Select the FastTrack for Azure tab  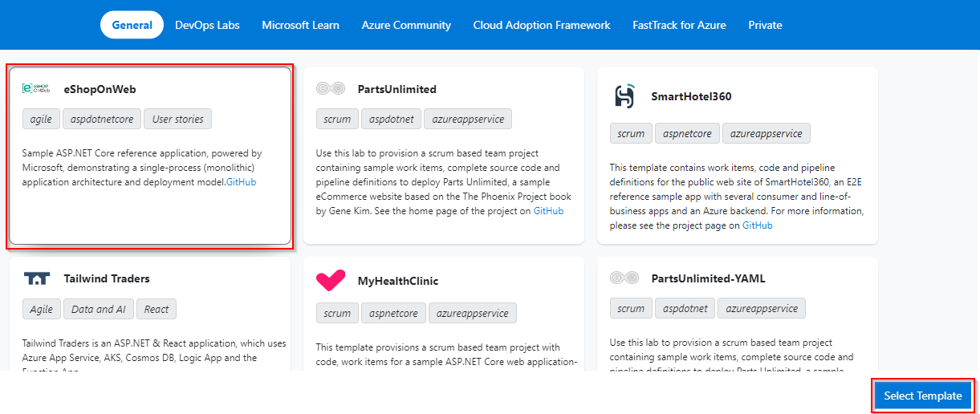tap(679, 25)
